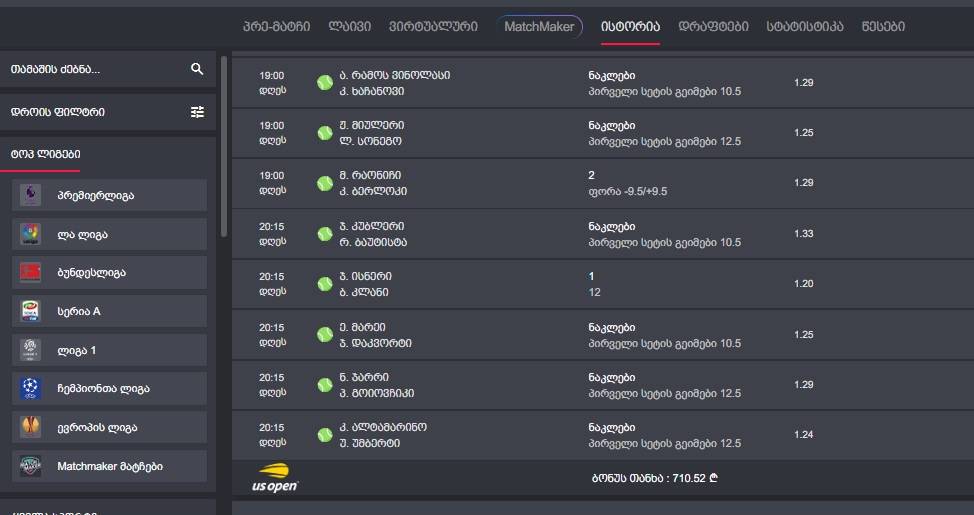This screenshot has width=974, height=515.
Task: Select match ბ. კლანი row
Action: [603, 284]
